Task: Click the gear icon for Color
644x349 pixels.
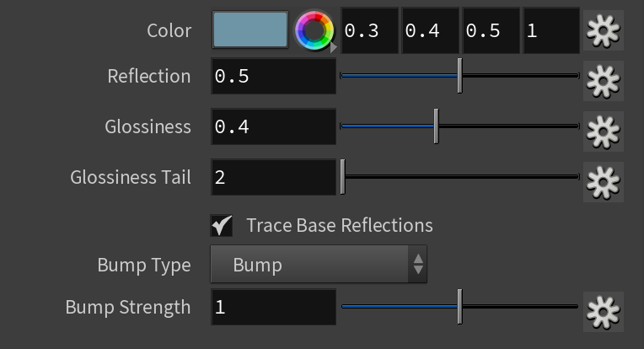Action: [x=604, y=31]
